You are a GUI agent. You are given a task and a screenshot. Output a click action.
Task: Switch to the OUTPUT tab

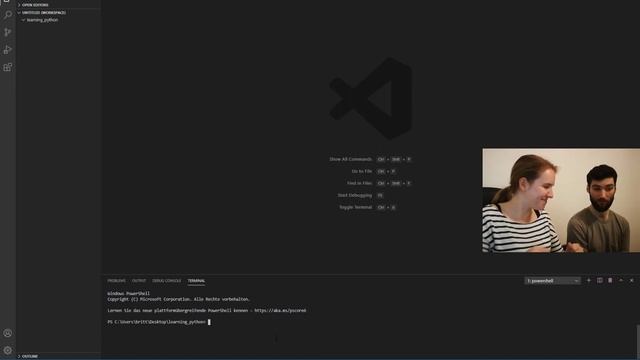[x=139, y=281]
